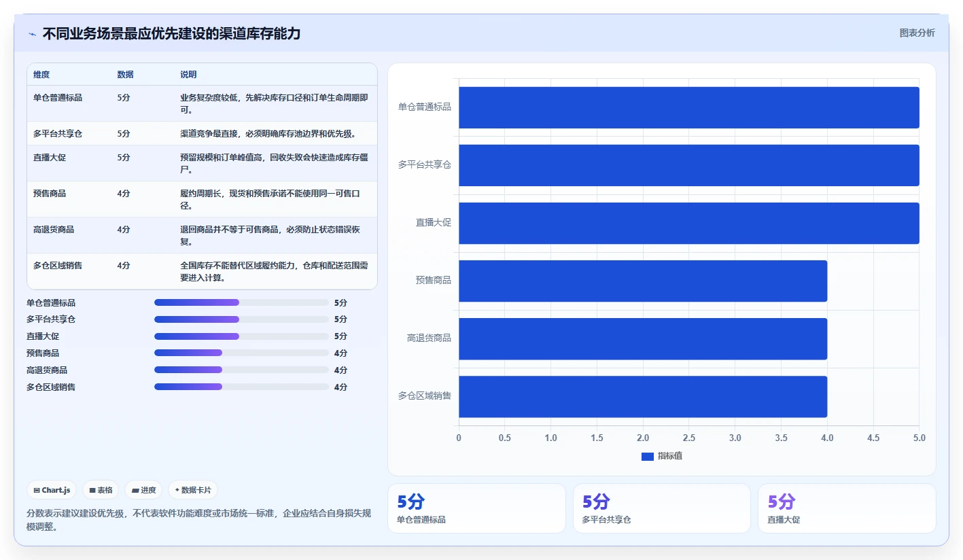Click the 多仓区域销售 progress bar
Image resolution: width=963 pixels, height=560 pixels.
241,387
